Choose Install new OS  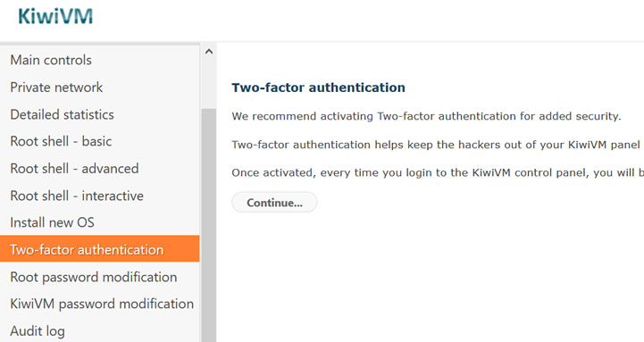(x=100, y=222)
